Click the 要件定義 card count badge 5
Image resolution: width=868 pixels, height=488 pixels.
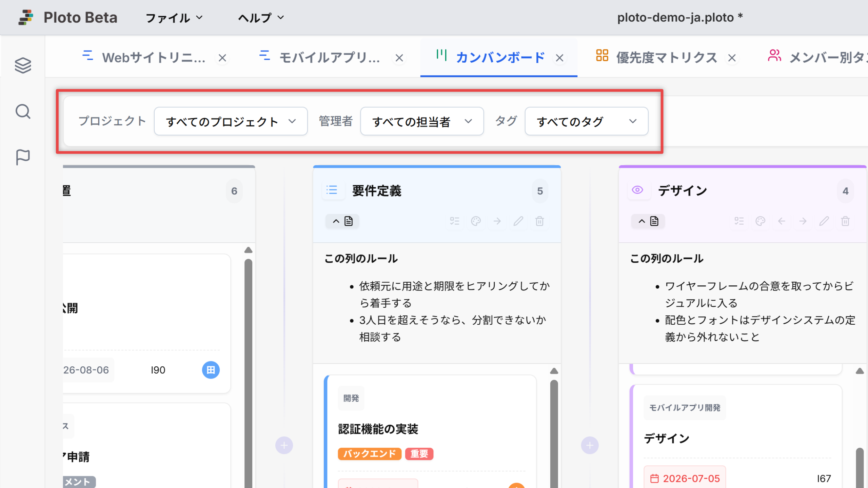540,191
